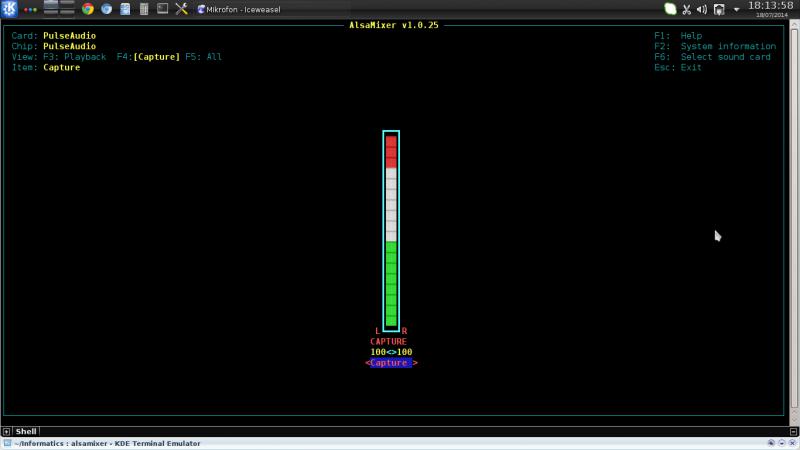Open the activities dots icon

click(x=30, y=9)
